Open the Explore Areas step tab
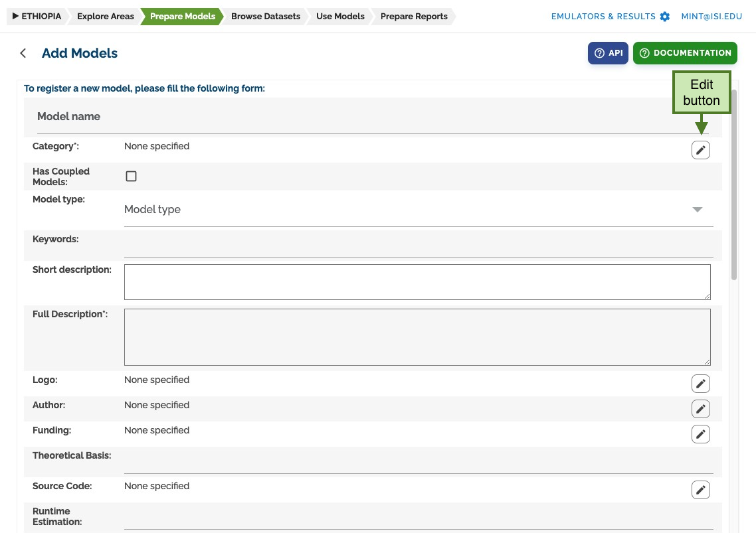This screenshot has height=533, width=756. (105, 17)
